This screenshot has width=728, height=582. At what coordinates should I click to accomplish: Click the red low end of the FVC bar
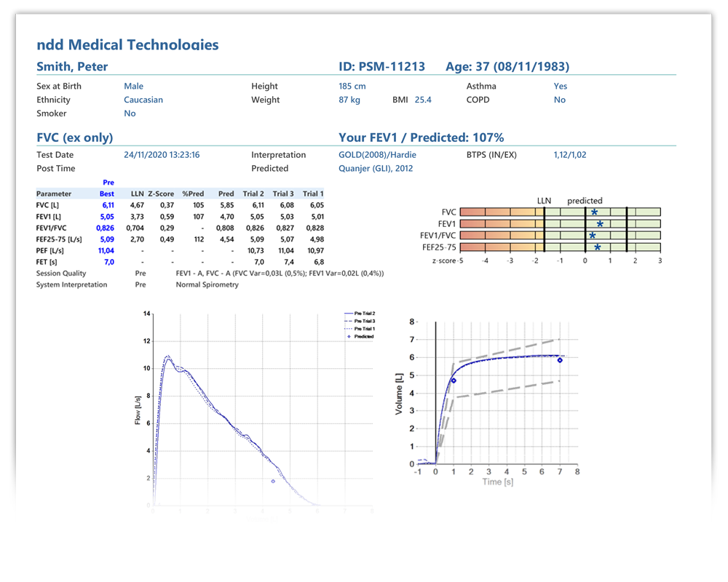470,212
